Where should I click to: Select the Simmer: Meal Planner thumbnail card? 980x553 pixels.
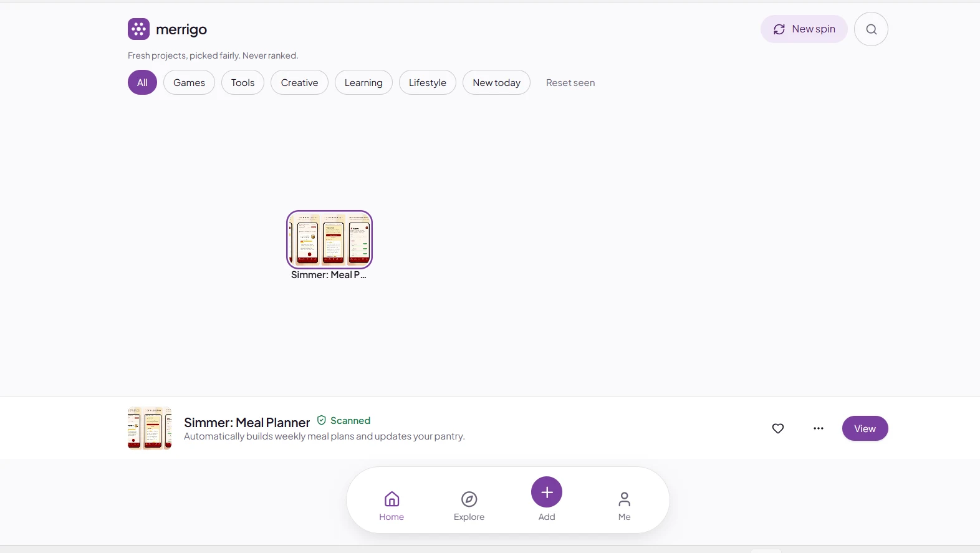[329, 246]
